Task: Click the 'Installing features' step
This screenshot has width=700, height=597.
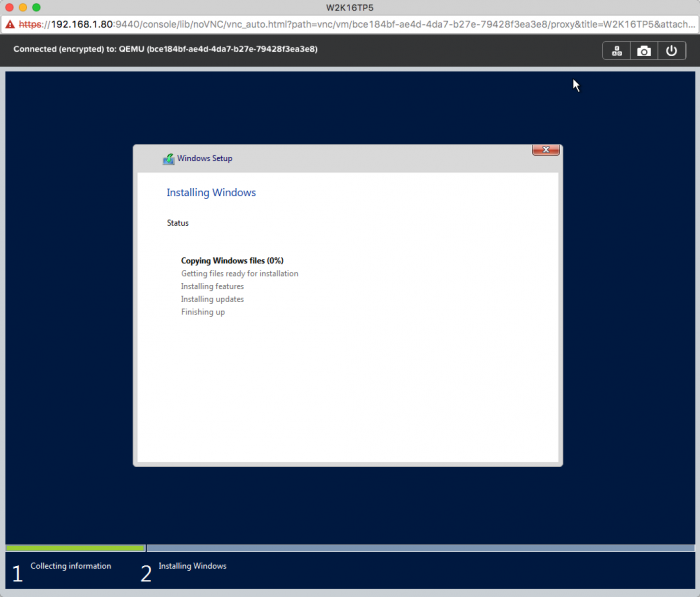Action: tap(212, 286)
